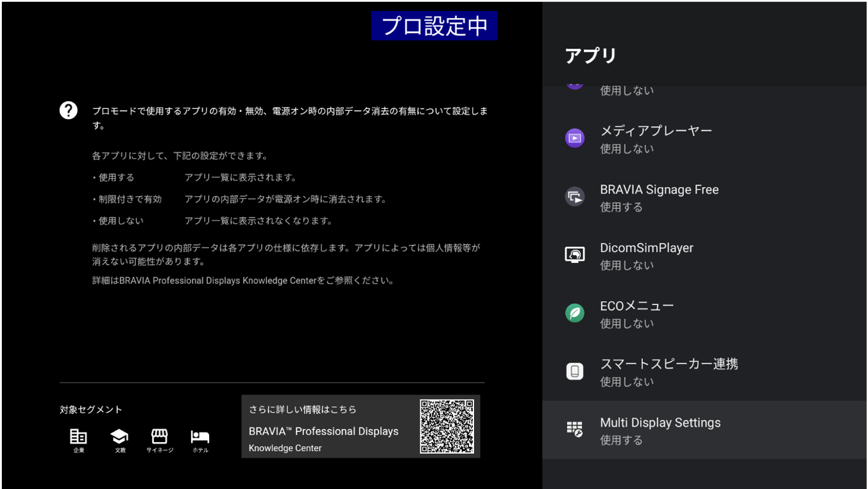Open the Multi Display Settings entry
868x489 pixels.
(660, 423)
